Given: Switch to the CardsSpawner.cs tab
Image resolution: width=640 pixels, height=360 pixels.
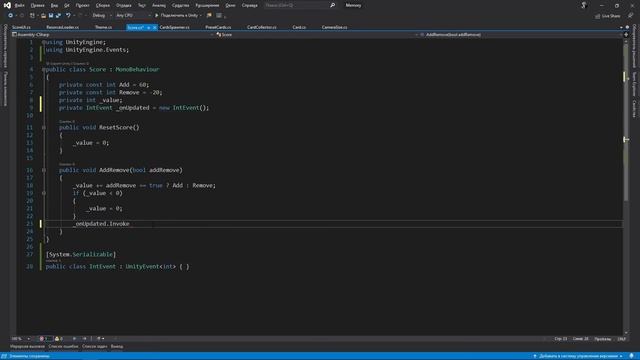Looking at the screenshot, I should tap(174, 27).
